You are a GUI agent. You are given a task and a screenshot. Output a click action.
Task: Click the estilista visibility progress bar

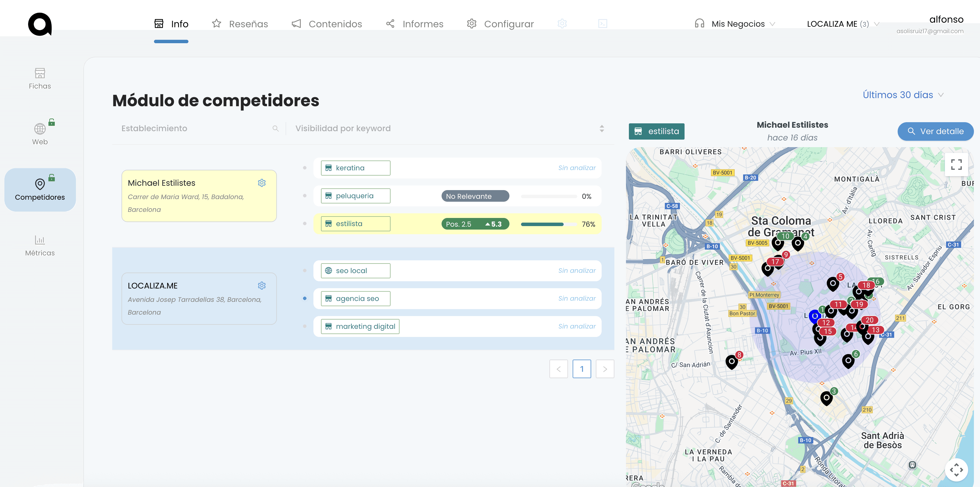click(549, 224)
